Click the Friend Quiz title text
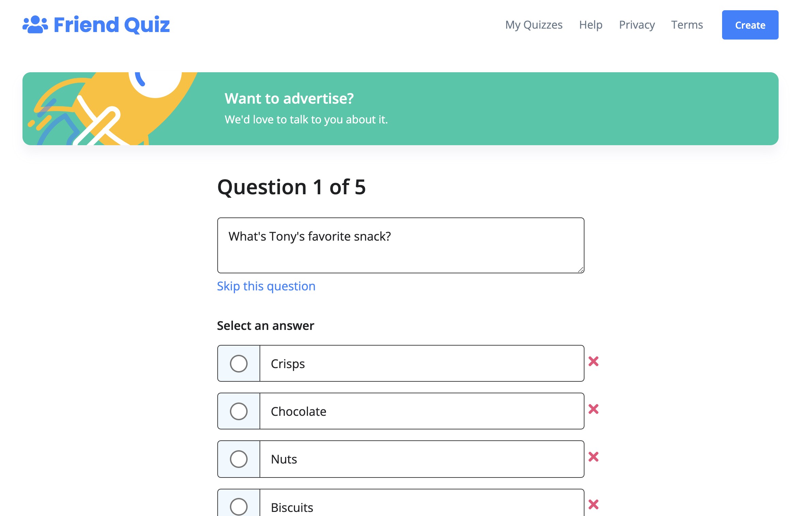Viewport: 812px width, 516px height. [x=112, y=25]
